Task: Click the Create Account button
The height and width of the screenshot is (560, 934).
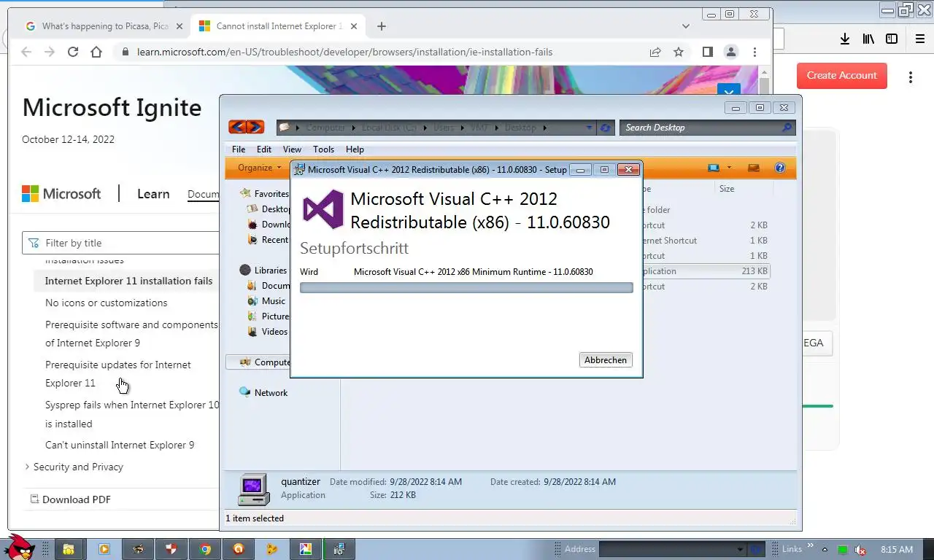Action: 841,75
